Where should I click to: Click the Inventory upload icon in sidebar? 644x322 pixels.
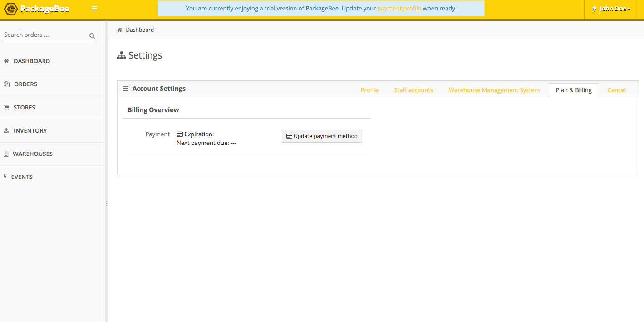6,130
